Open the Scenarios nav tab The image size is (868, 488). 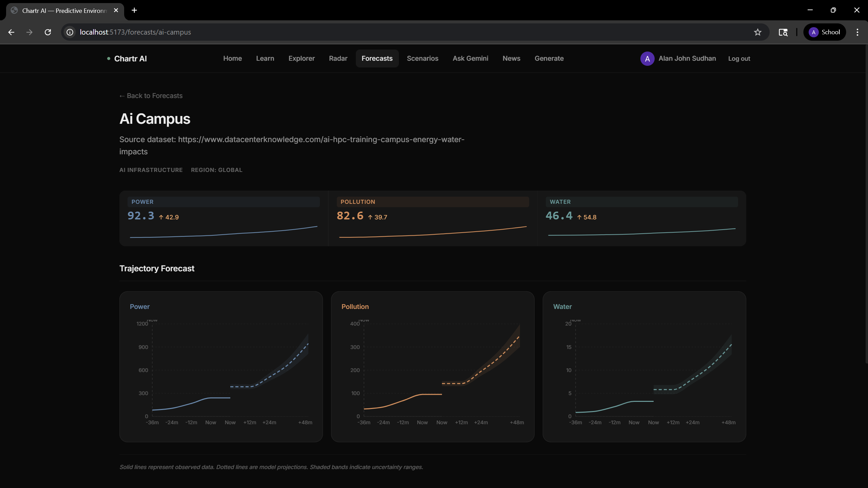point(422,58)
